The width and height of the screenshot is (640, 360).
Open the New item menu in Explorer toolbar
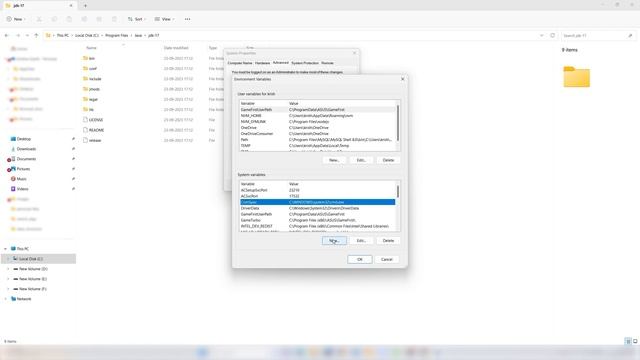pyautogui.click(x=16, y=19)
